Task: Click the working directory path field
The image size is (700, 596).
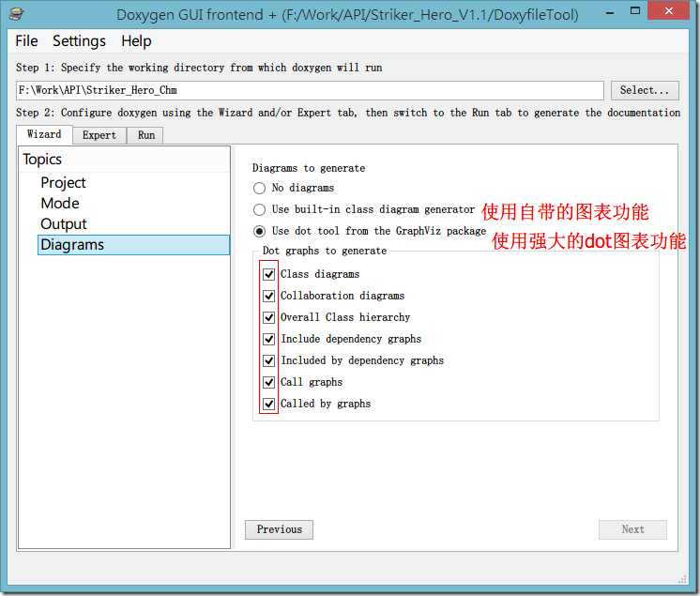Action: 310,91
